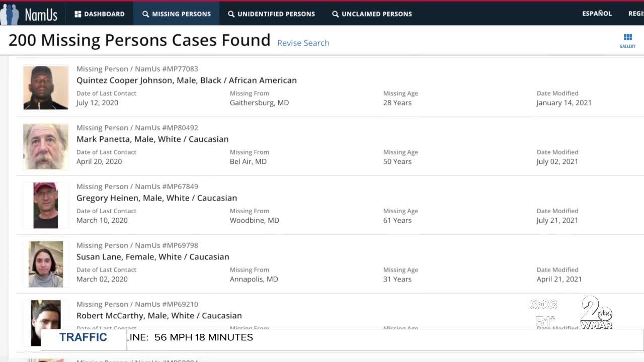The height and width of the screenshot is (362, 644).
Task: Open the Missing Persons tab
Action: 176,14
